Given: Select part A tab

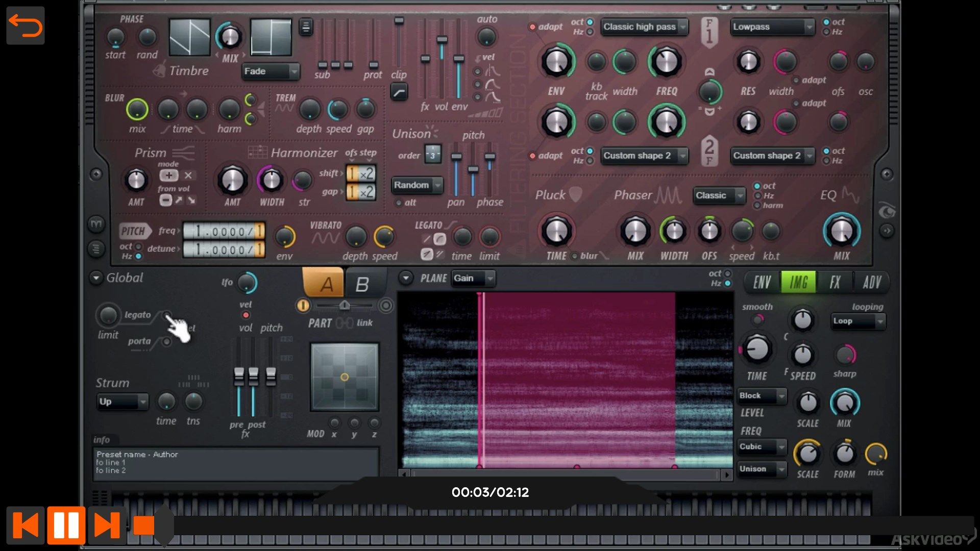Looking at the screenshot, I should (325, 283).
